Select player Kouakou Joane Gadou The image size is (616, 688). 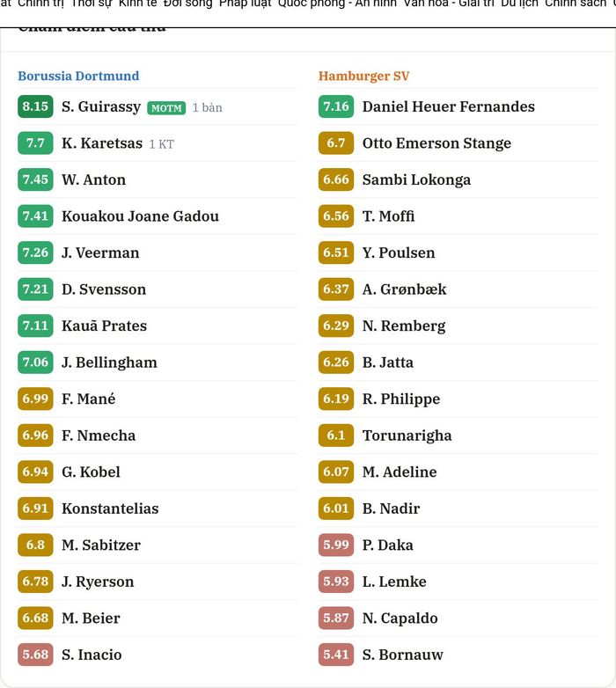coord(141,216)
